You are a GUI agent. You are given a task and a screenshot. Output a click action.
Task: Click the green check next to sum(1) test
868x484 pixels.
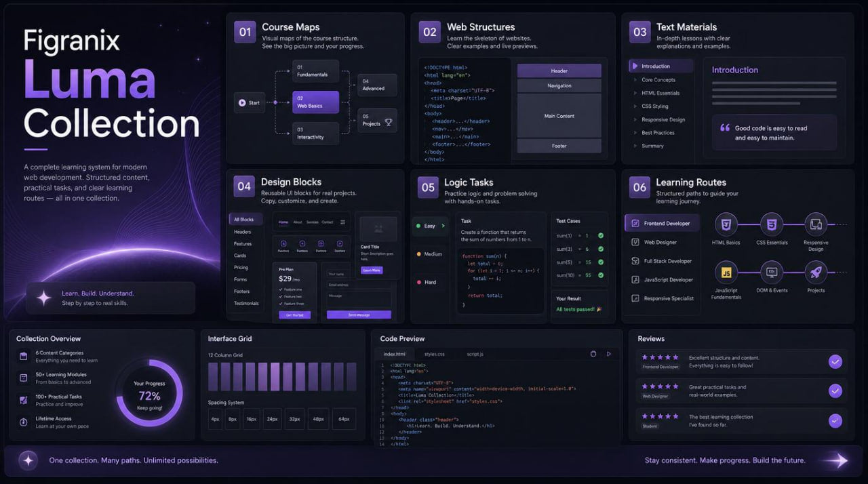pyautogui.click(x=601, y=235)
